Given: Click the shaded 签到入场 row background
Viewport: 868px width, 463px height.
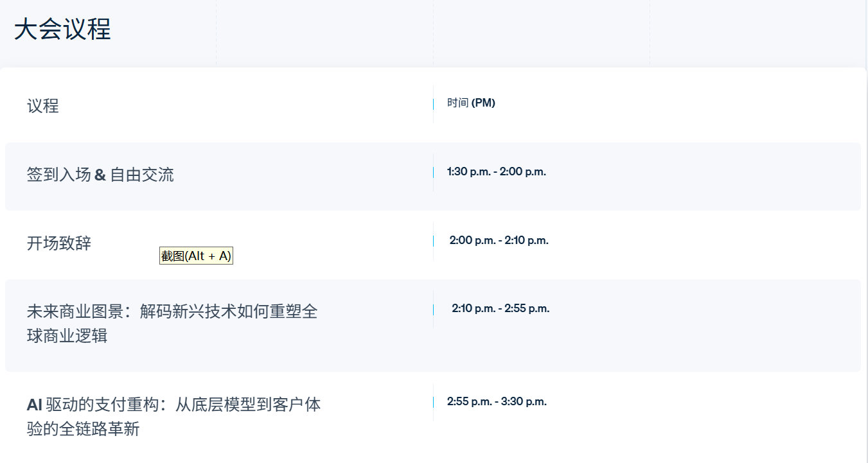Looking at the screenshot, I should (432, 177).
